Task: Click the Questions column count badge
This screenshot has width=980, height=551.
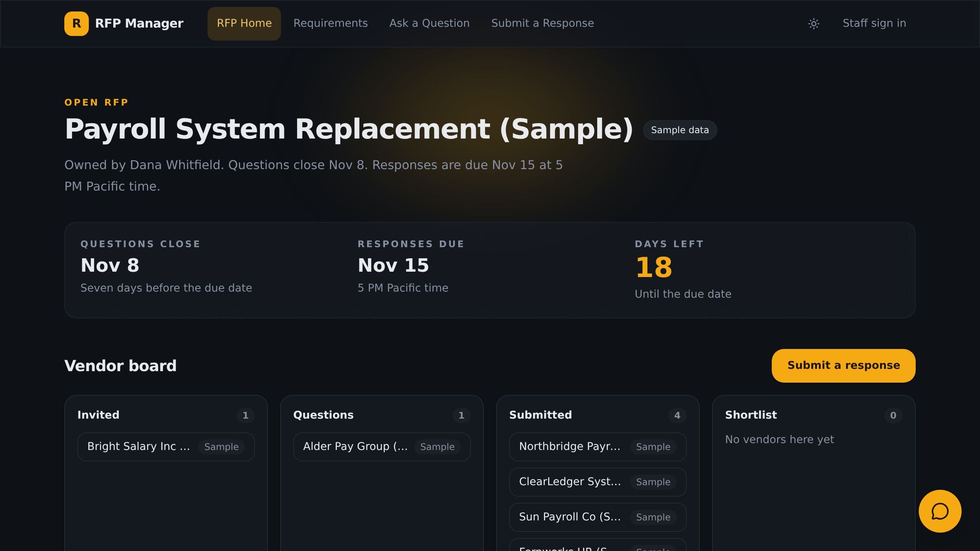Action: click(461, 415)
